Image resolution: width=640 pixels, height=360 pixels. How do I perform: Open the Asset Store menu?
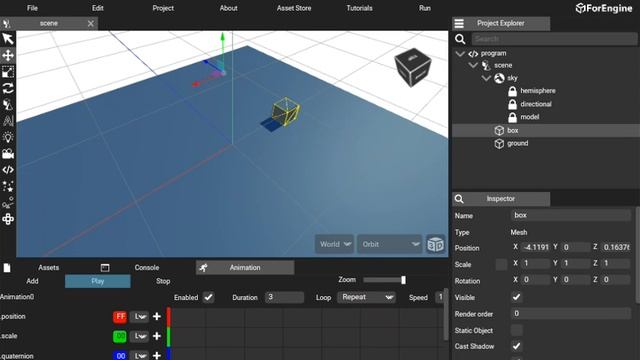pyautogui.click(x=294, y=8)
